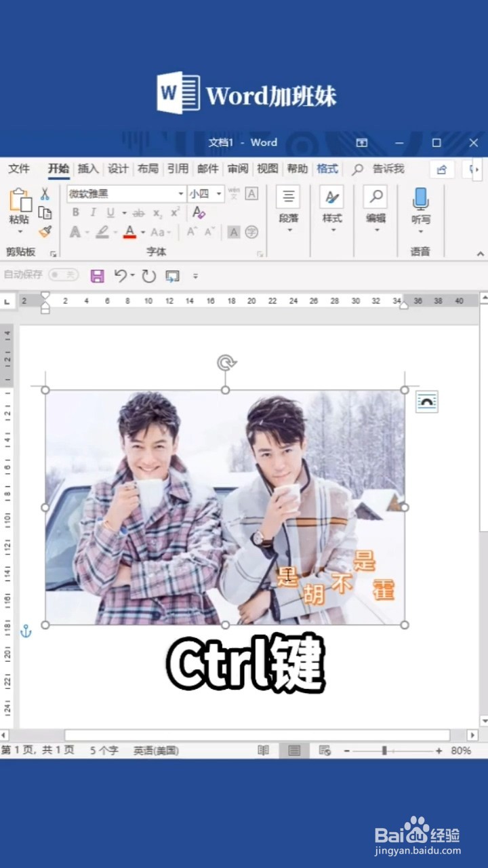Apply the red font color
Viewport: 488px width, 868px height.
pyautogui.click(x=129, y=232)
